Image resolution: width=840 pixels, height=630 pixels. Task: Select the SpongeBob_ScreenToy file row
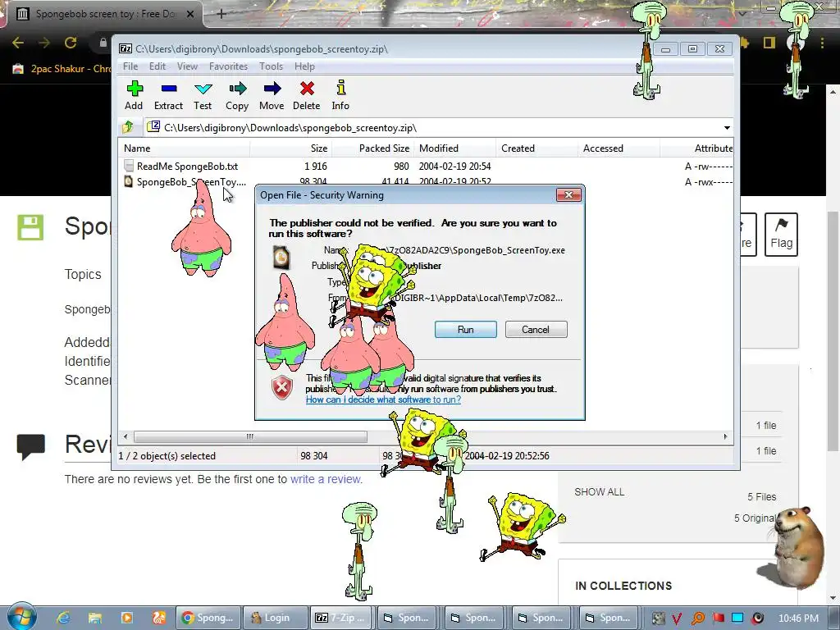426,181
